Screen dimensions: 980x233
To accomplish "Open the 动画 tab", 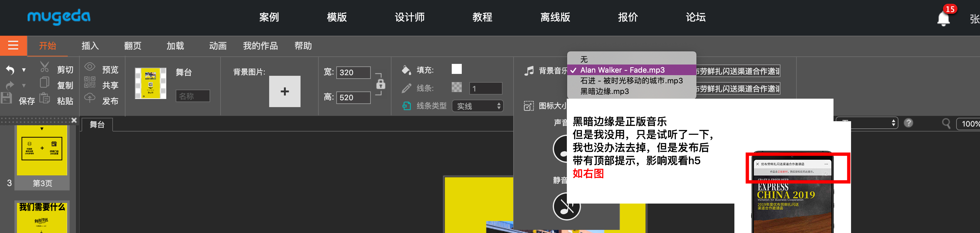I will pos(218,46).
